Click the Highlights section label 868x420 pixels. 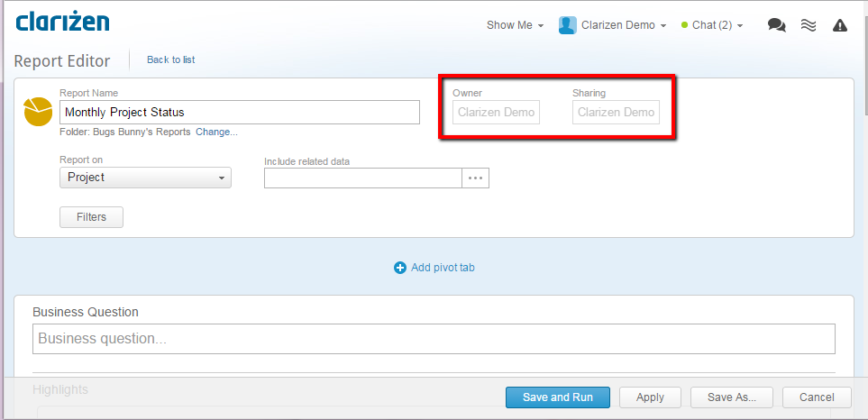point(60,390)
